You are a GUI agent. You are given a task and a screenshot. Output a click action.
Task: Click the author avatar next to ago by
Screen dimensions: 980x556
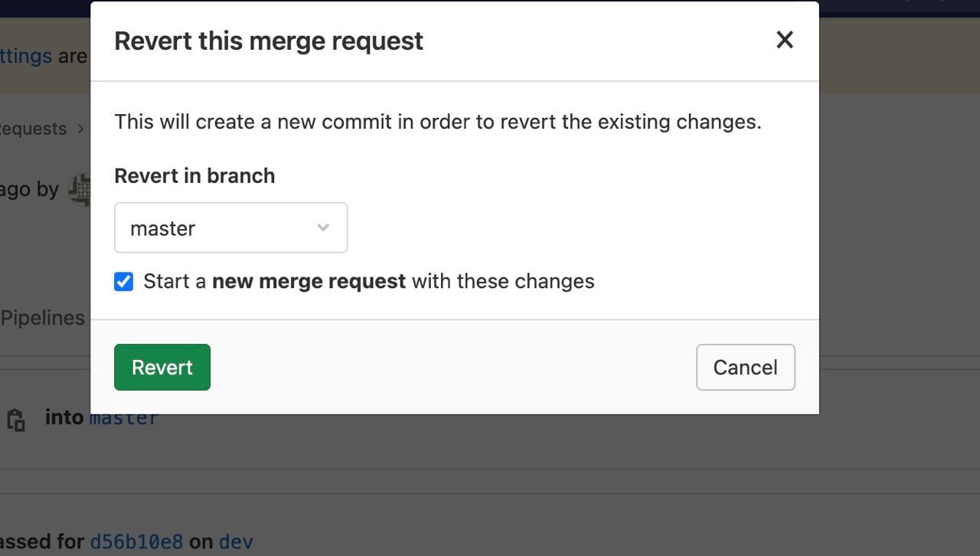click(80, 189)
